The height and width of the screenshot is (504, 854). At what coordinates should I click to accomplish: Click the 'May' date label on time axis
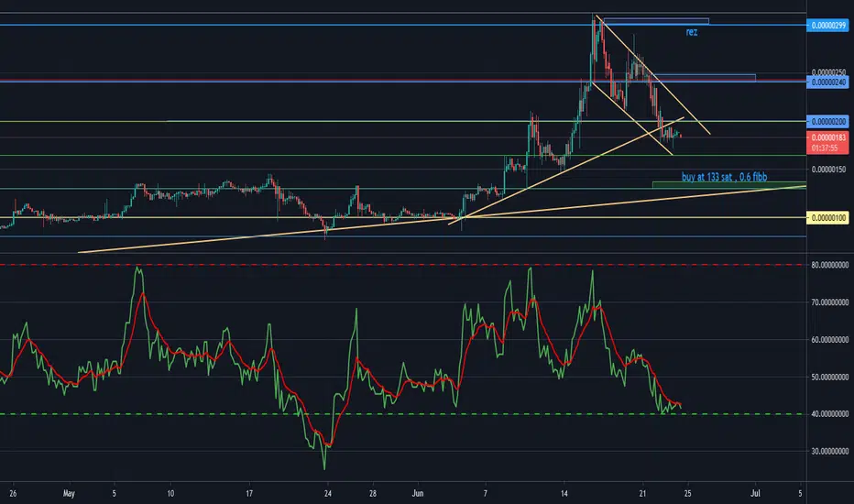point(69,494)
